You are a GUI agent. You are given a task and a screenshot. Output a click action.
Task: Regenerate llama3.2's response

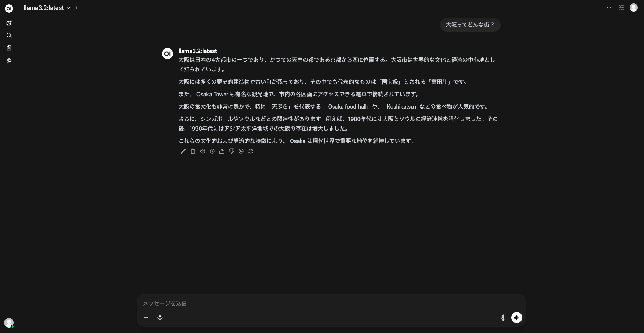coord(251,151)
